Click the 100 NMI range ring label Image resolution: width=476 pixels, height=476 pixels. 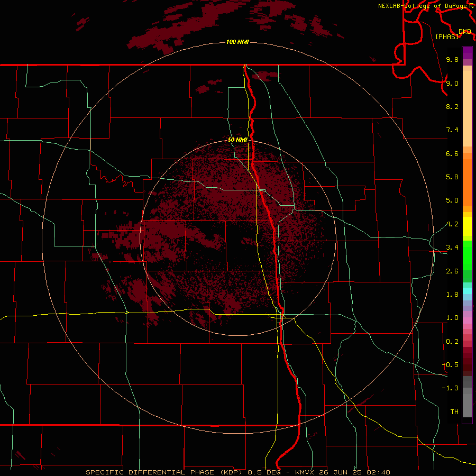click(237, 42)
